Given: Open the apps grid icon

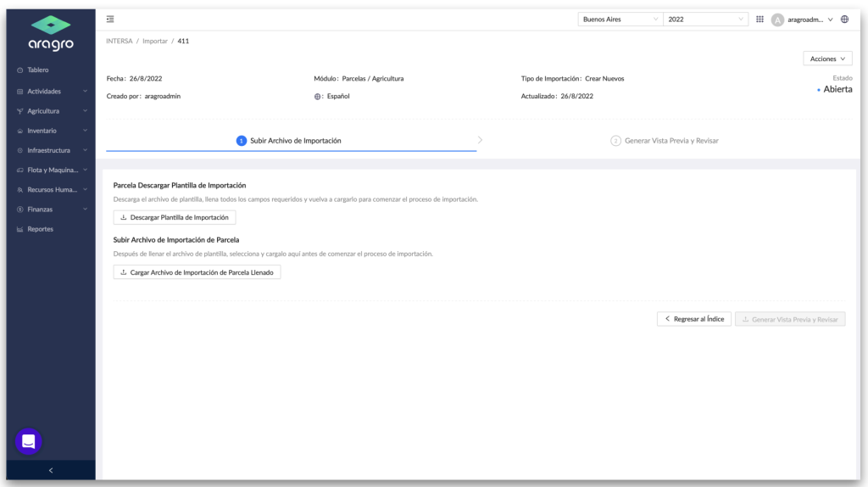Looking at the screenshot, I should 760,19.
